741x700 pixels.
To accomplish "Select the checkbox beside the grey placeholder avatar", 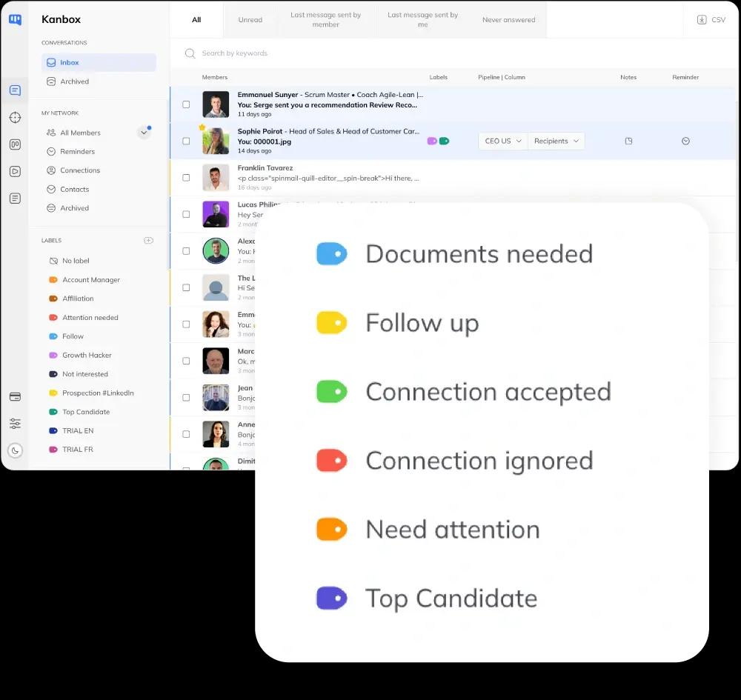I will point(186,287).
